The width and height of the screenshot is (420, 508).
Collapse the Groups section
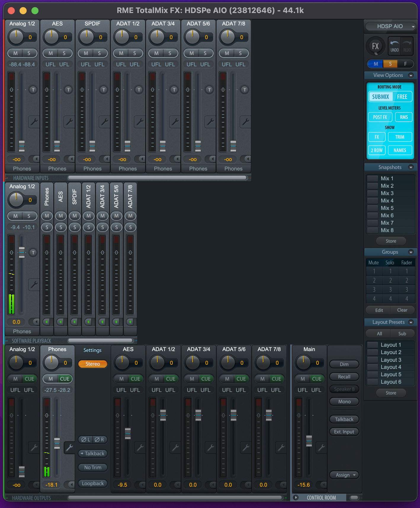411,252
